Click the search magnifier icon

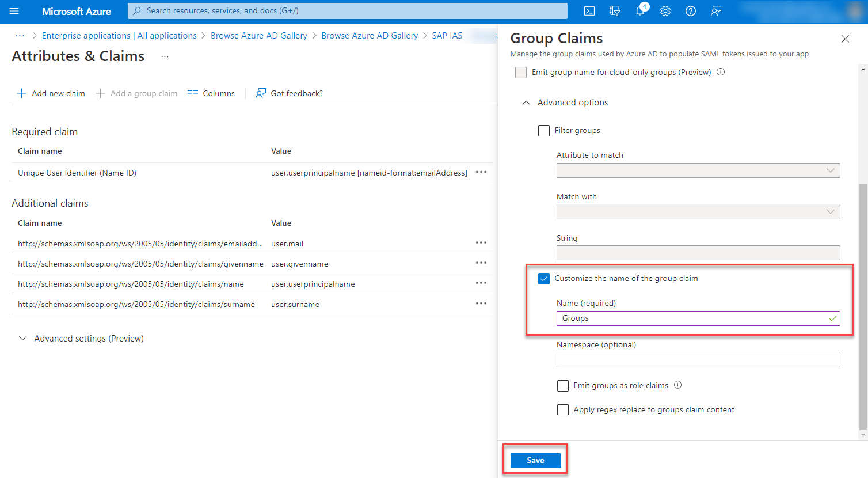coord(137,11)
